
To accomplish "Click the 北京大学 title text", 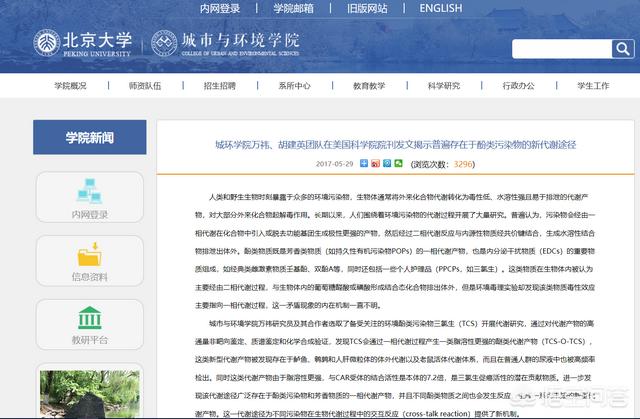I will click(x=97, y=40).
